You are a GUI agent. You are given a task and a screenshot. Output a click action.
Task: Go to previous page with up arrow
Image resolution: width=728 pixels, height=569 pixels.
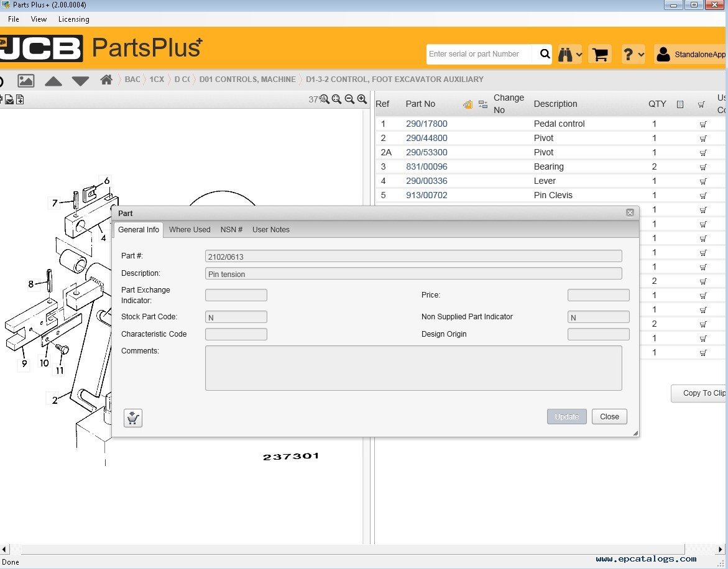coord(53,81)
